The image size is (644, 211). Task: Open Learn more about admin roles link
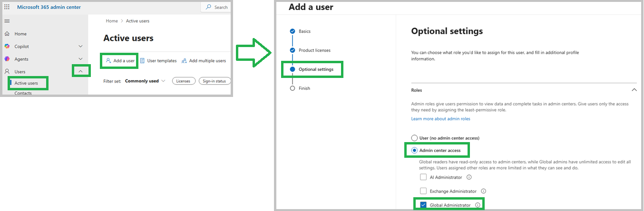tap(440, 119)
